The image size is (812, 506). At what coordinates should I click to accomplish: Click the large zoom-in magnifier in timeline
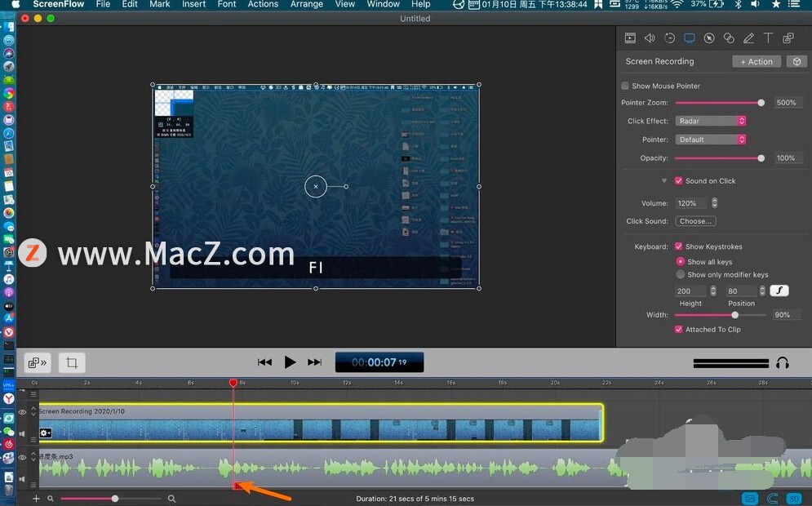coord(171,499)
